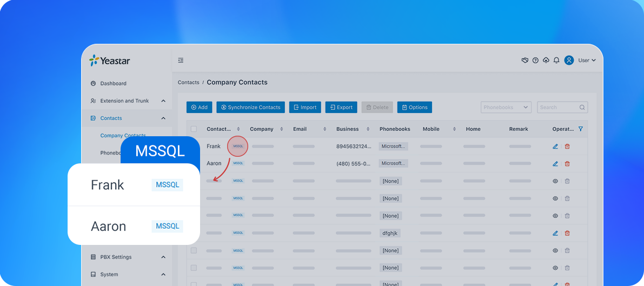644x286 pixels.
Task: Open Company Contacts submenu item
Action: click(123, 135)
